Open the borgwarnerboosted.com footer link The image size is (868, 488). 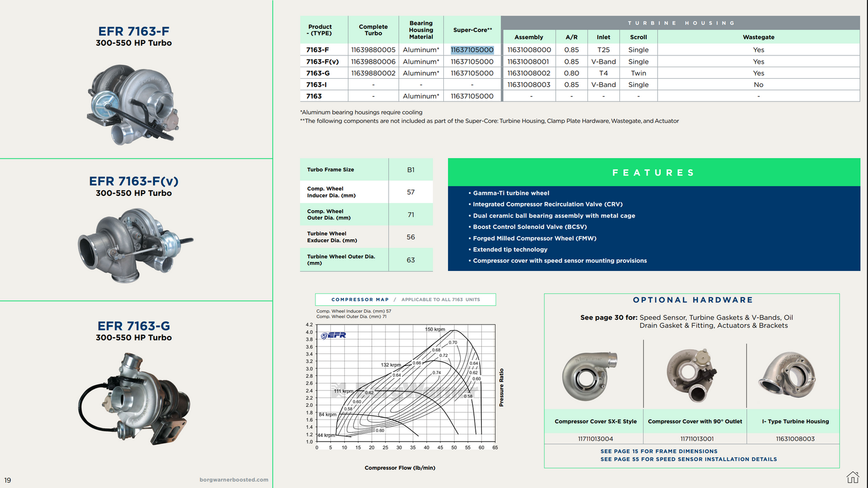tap(234, 480)
